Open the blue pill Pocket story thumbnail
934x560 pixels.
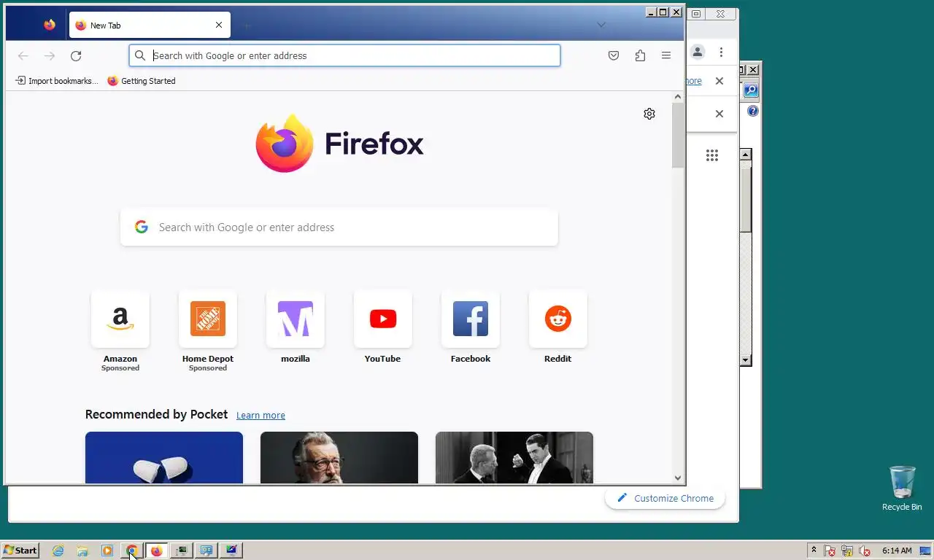pos(164,457)
